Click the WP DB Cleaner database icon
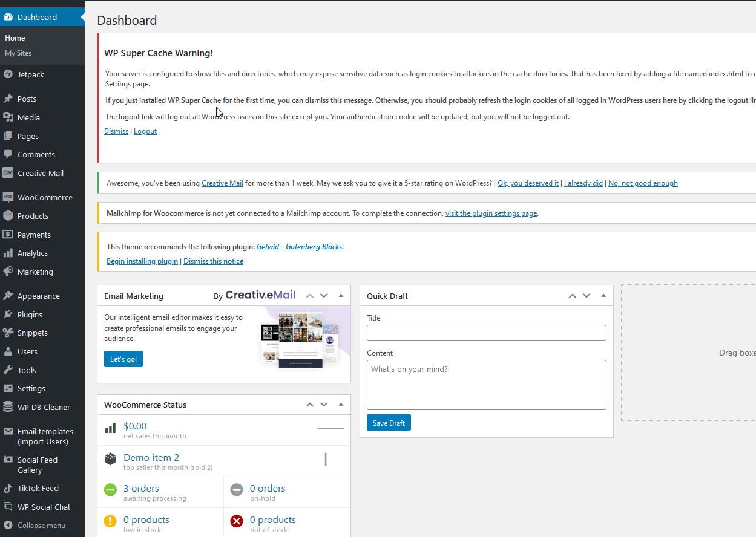The image size is (756, 537). pos(8,407)
